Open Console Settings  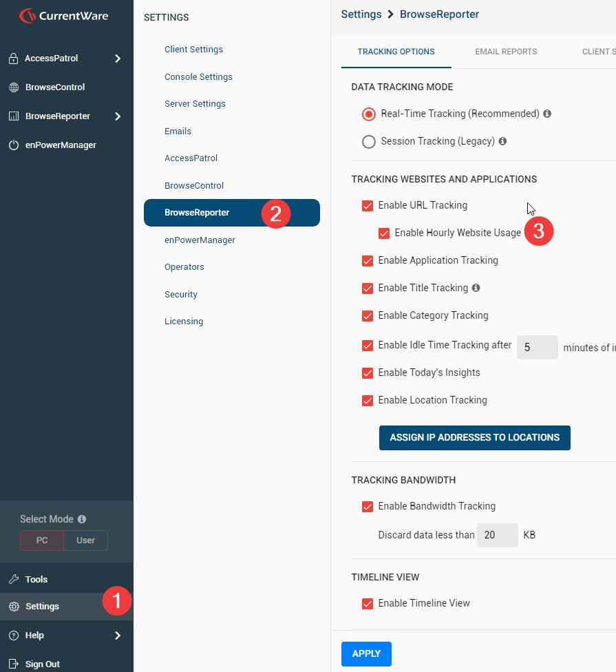pos(198,76)
